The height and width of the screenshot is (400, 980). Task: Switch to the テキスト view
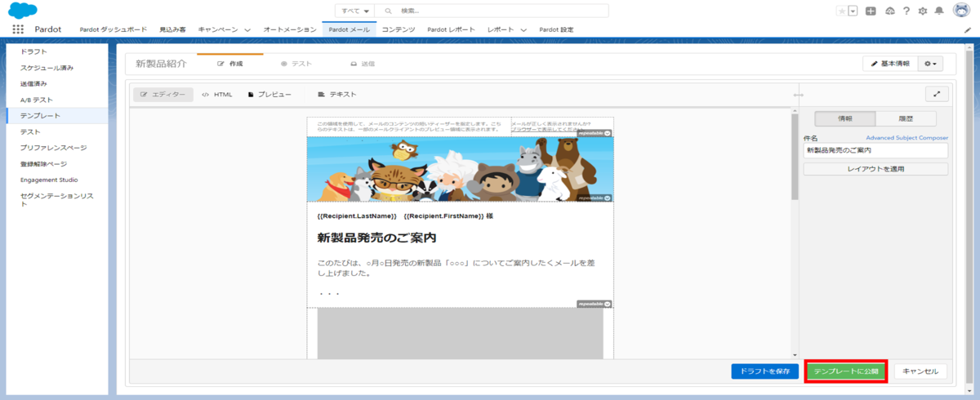(337, 95)
